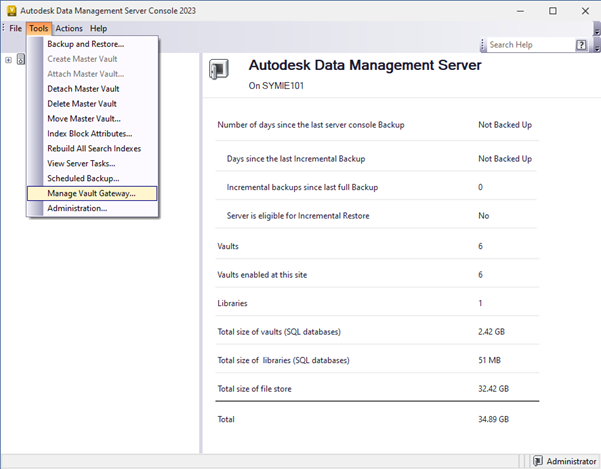This screenshot has width=601, height=469.
Task: Open the File menu
Action: [15, 28]
